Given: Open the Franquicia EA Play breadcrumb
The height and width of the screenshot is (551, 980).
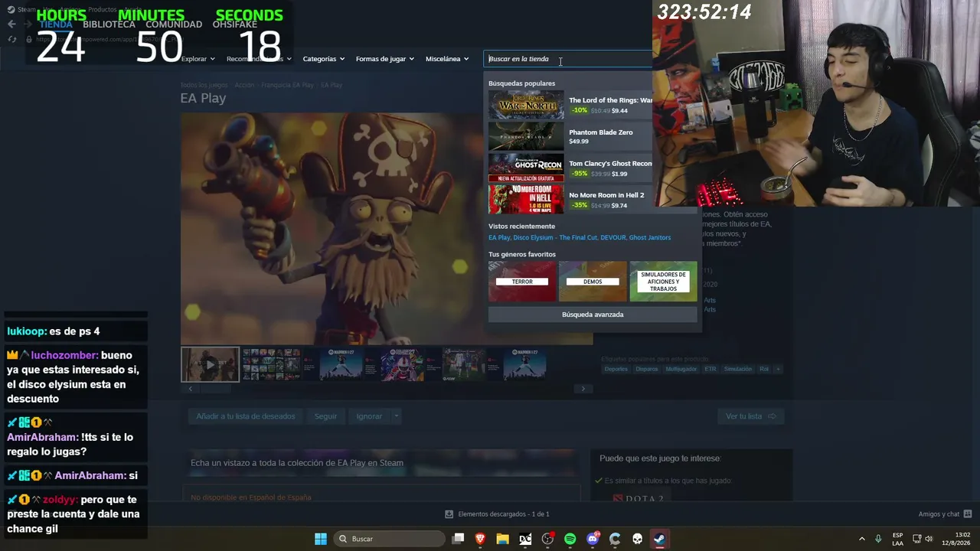Looking at the screenshot, I should pyautogui.click(x=288, y=85).
